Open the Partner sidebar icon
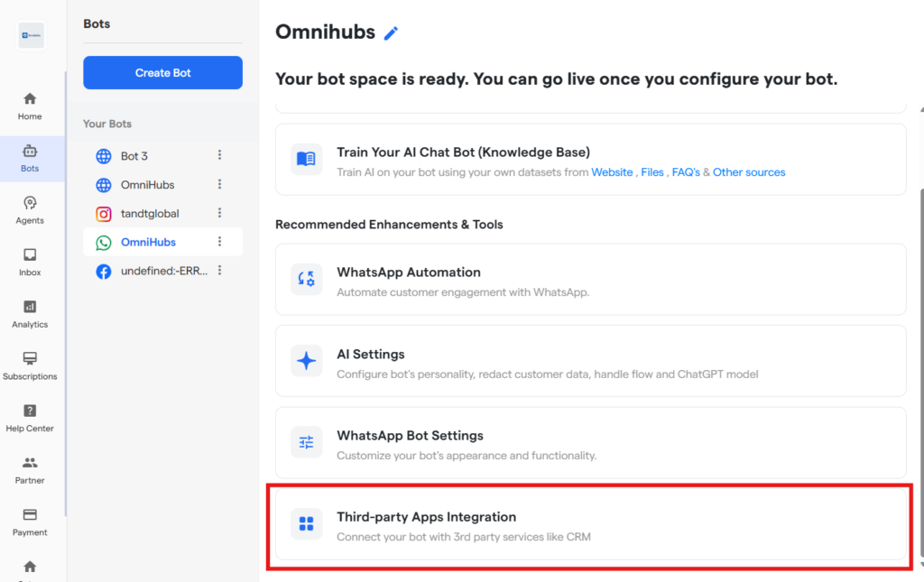924x582 pixels. tap(30, 469)
